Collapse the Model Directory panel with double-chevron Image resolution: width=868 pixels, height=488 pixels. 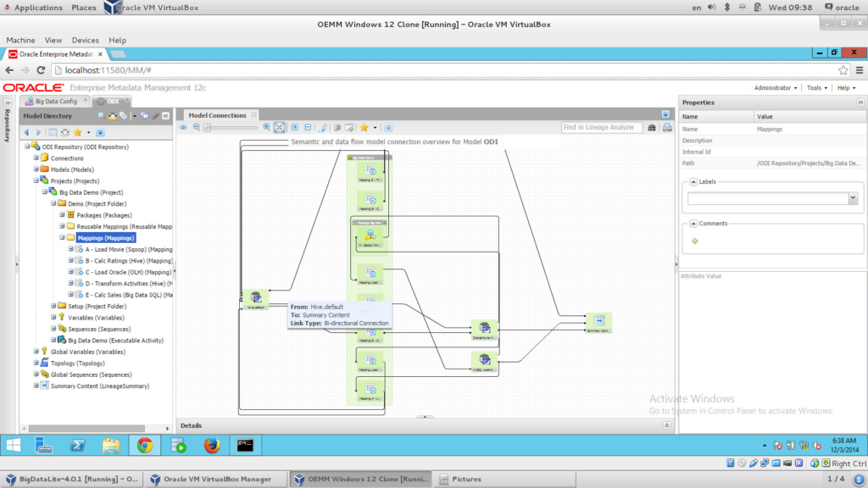(x=165, y=116)
